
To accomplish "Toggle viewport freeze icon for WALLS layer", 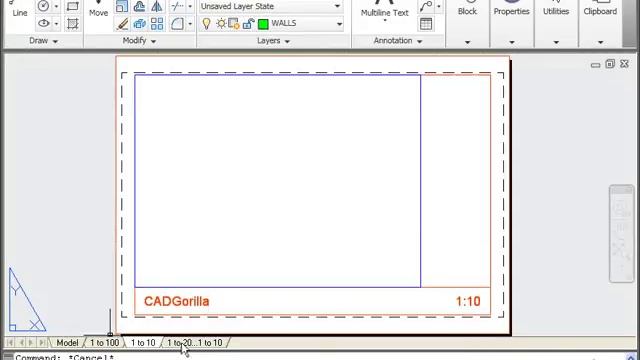I will [x=234, y=24].
